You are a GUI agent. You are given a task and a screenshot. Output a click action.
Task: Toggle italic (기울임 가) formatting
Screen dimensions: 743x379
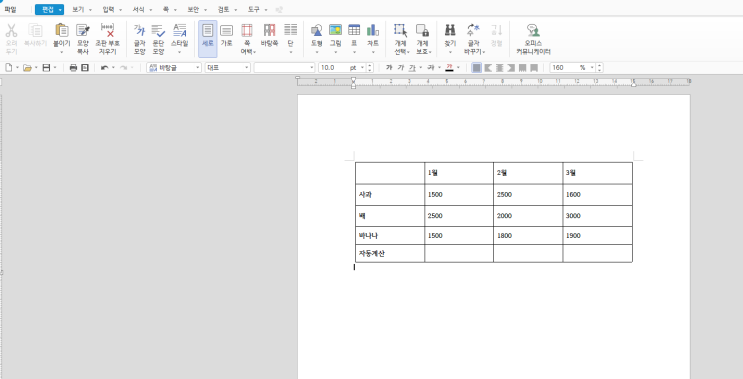pyautogui.click(x=401, y=68)
